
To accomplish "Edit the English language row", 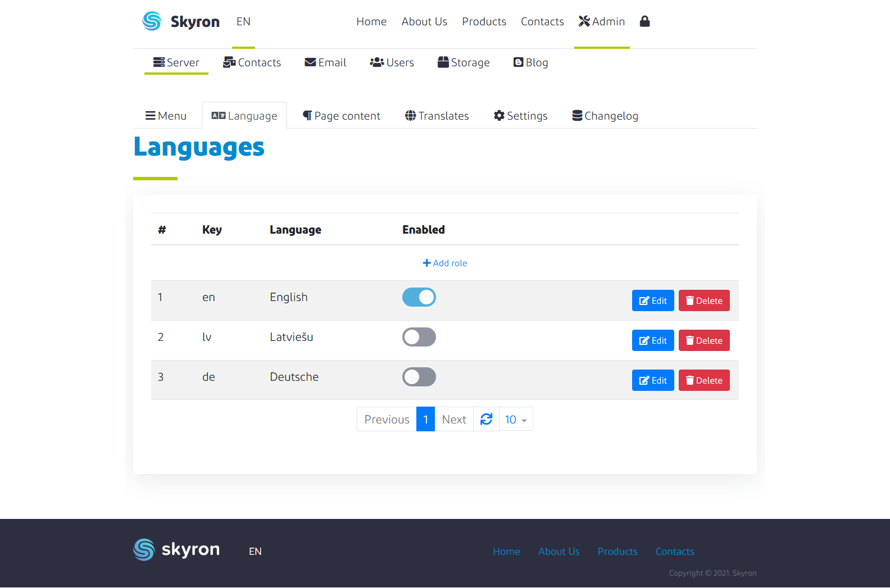I will point(653,300).
